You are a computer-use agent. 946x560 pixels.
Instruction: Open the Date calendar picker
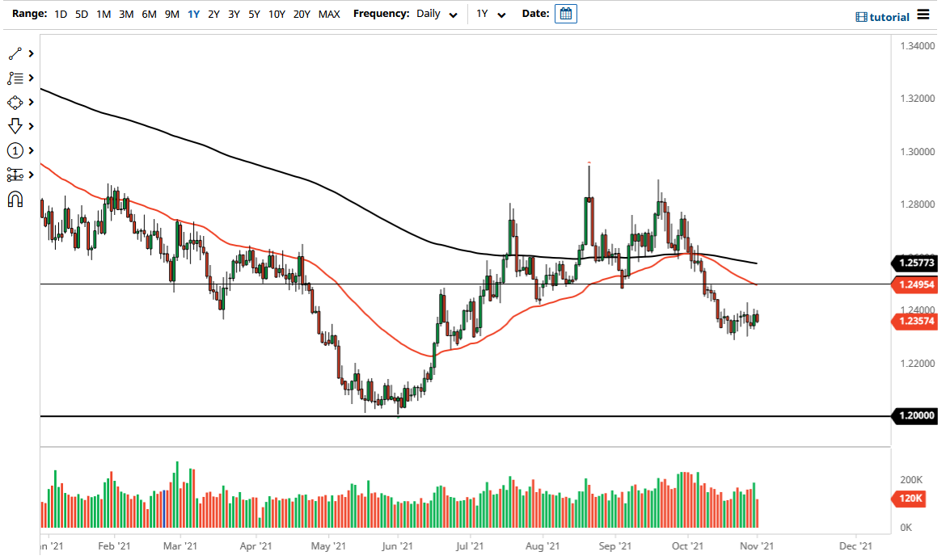(565, 13)
